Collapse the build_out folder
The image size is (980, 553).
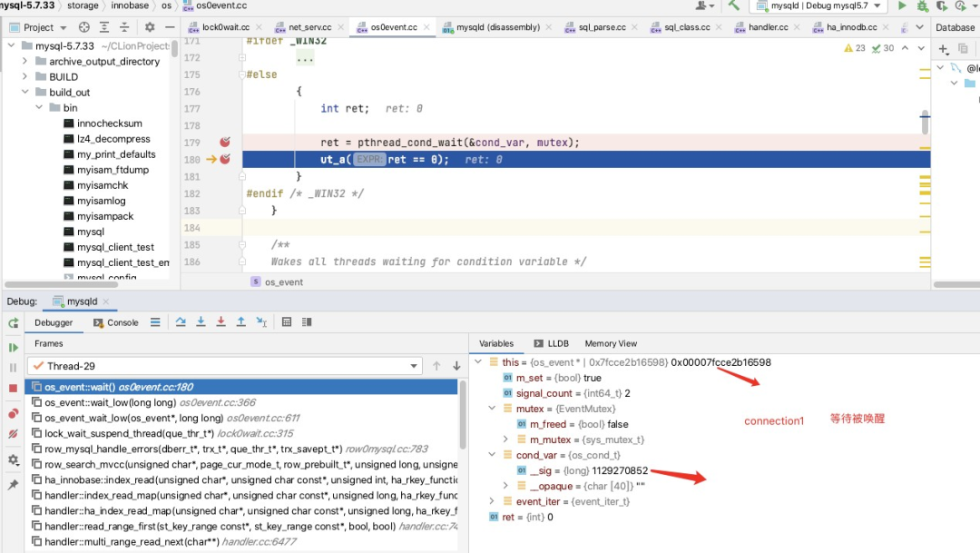click(x=24, y=92)
